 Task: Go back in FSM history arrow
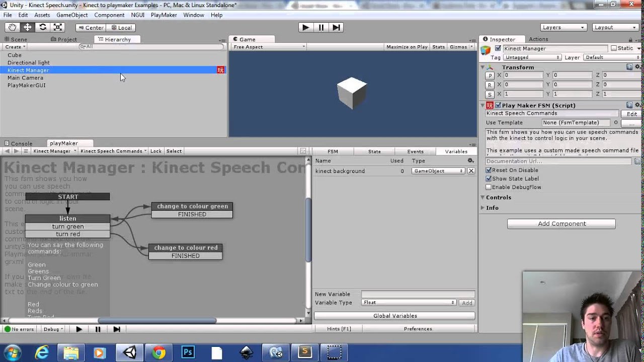(x=7, y=151)
